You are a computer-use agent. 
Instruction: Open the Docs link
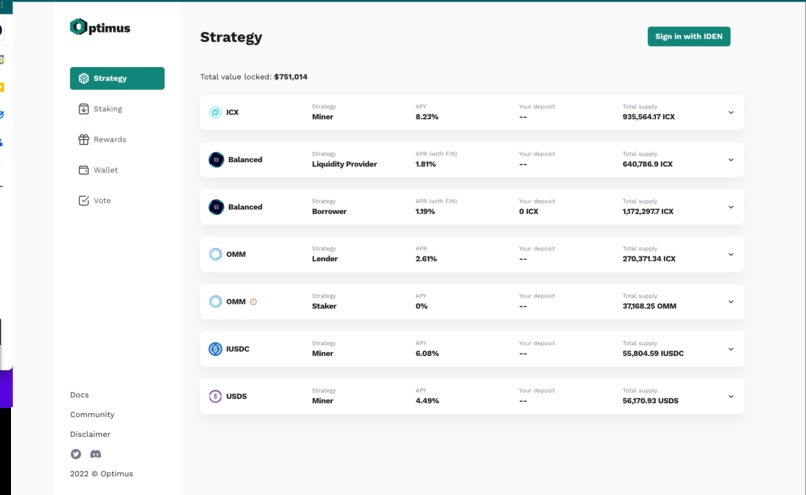pos(79,395)
